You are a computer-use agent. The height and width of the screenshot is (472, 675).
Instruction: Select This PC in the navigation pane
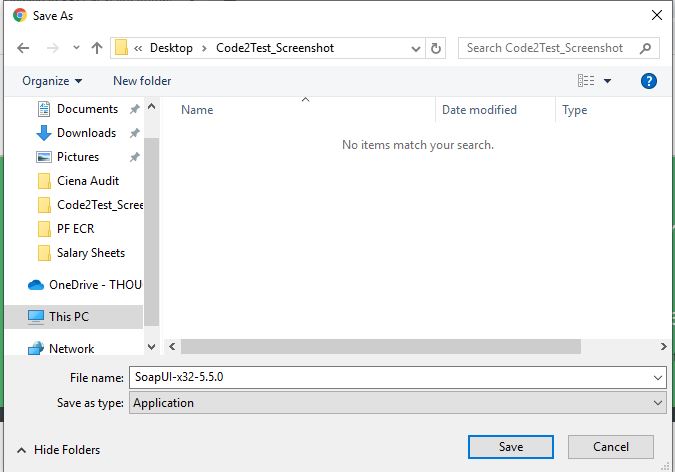coord(74,317)
